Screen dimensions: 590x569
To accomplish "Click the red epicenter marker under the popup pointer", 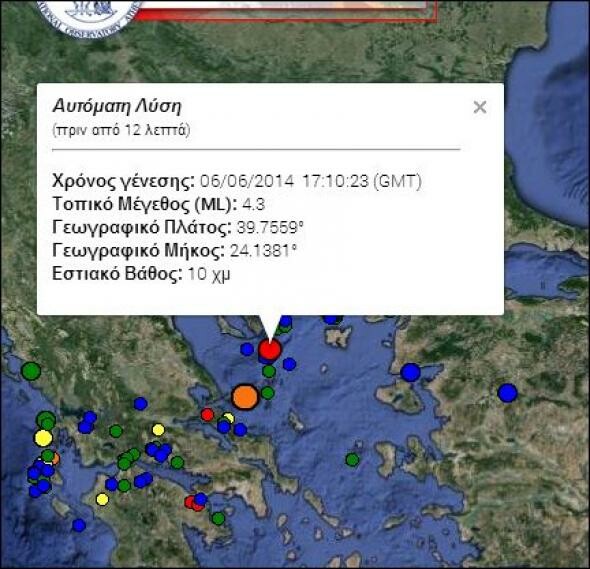I will coord(270,349).
